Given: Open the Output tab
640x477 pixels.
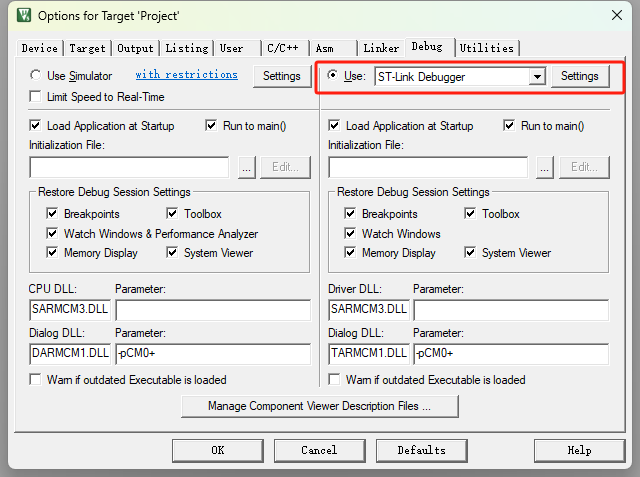Looking at the screenshot, I should [135, 48].
